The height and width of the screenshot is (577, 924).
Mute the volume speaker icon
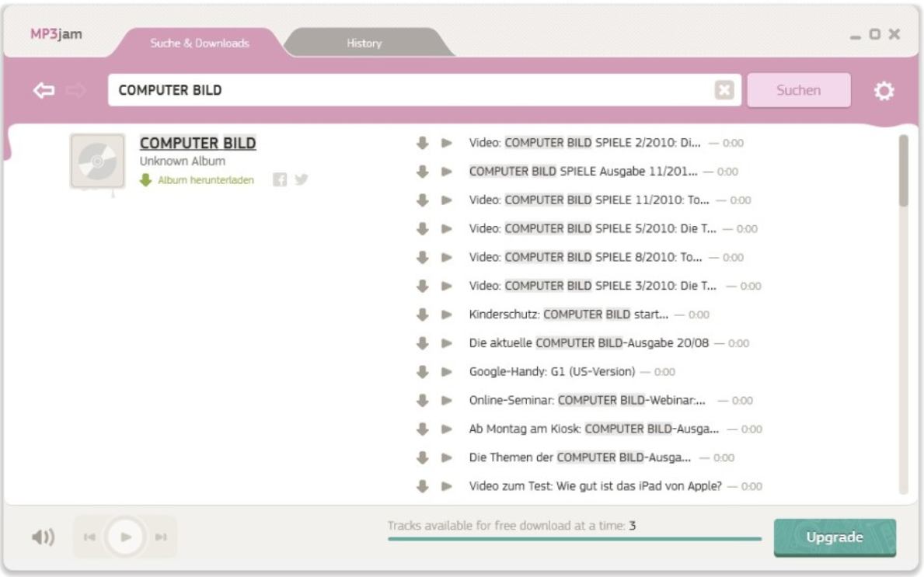coord(44,536)
